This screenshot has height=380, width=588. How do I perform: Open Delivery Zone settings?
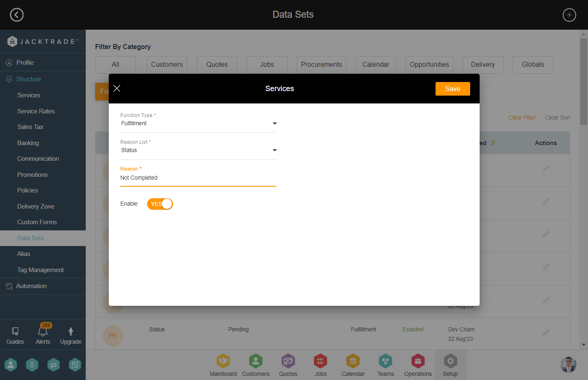[x=36, y=206]
